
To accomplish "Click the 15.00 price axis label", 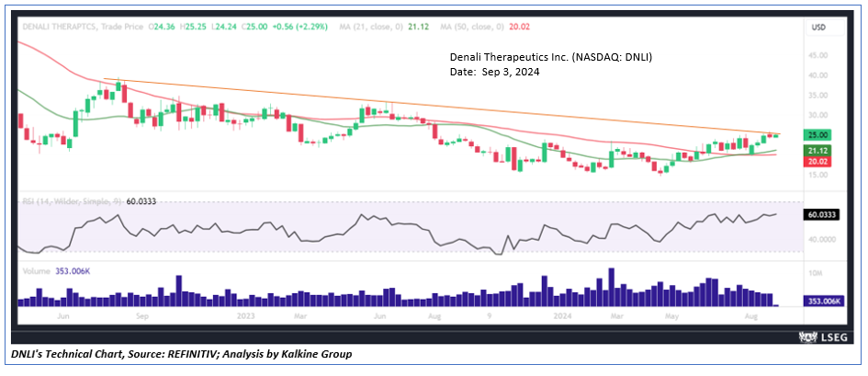I will [x=817, y=175].
